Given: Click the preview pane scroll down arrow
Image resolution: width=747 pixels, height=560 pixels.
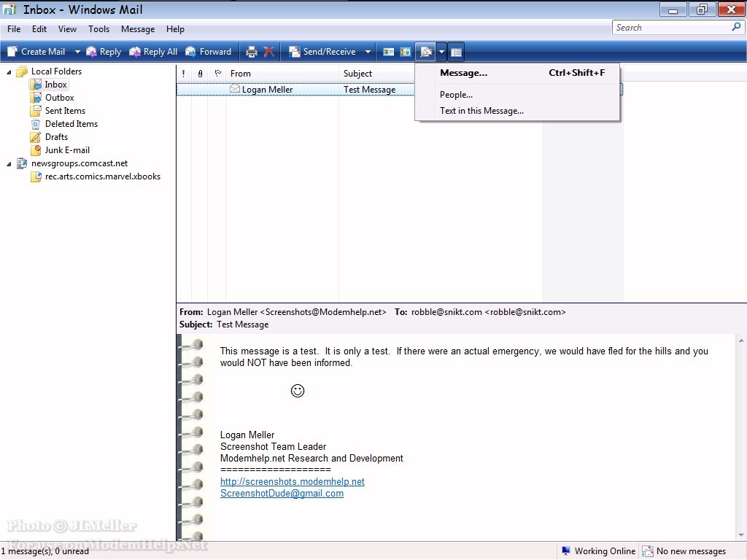Looking at the screenshot, I should (741, 535).
